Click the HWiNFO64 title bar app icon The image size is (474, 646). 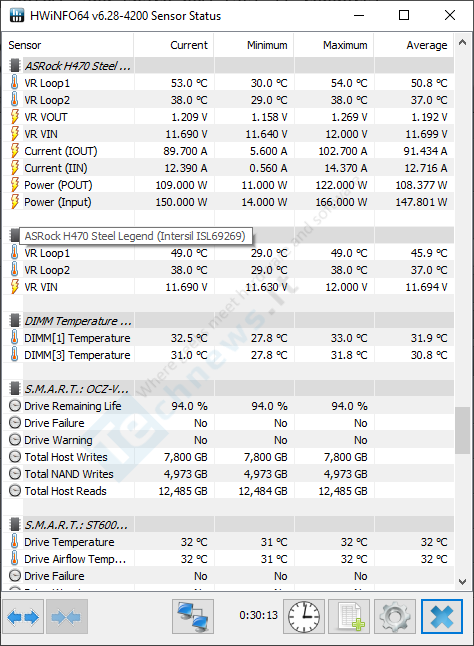tap(16, 16)
